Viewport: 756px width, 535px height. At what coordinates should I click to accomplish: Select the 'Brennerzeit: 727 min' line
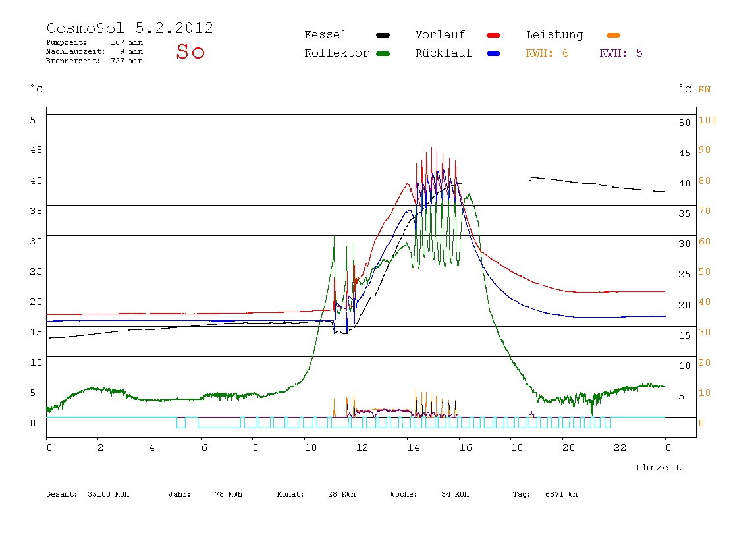click(95, 61)
